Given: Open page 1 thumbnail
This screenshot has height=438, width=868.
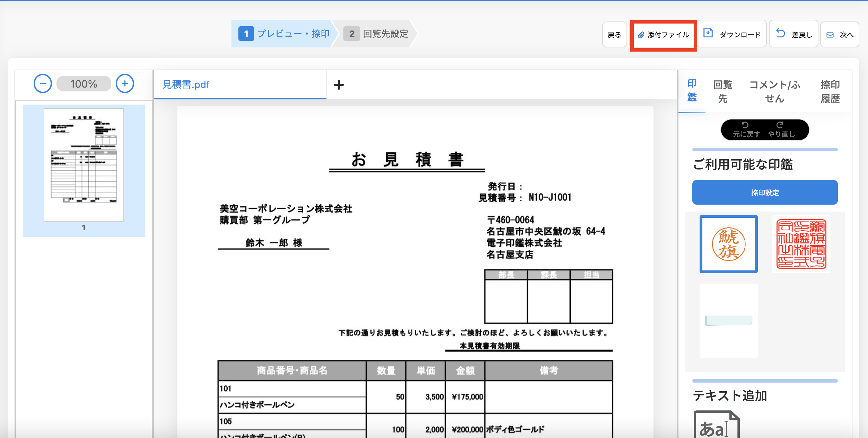Looking at the screenshot, I should coord(84,165).
